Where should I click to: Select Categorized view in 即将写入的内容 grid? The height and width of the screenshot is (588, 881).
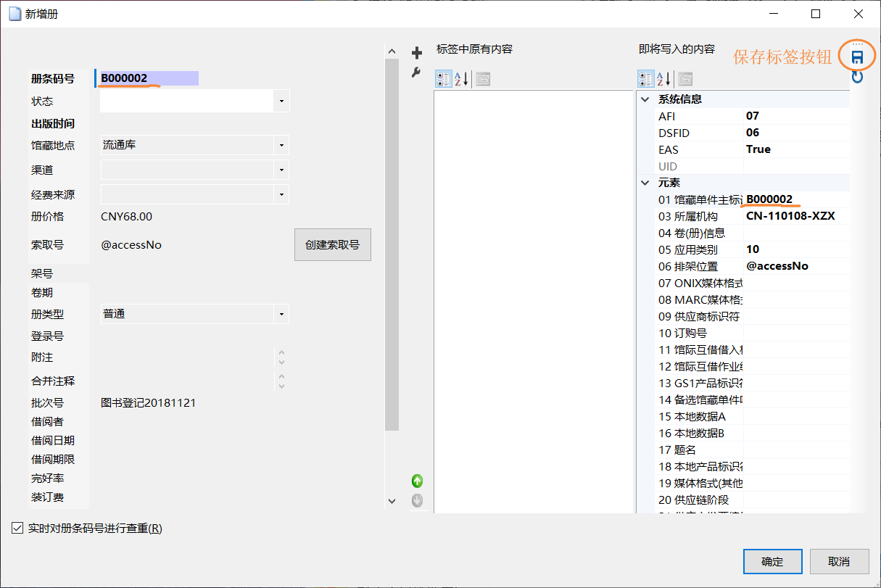pos(646,79)
